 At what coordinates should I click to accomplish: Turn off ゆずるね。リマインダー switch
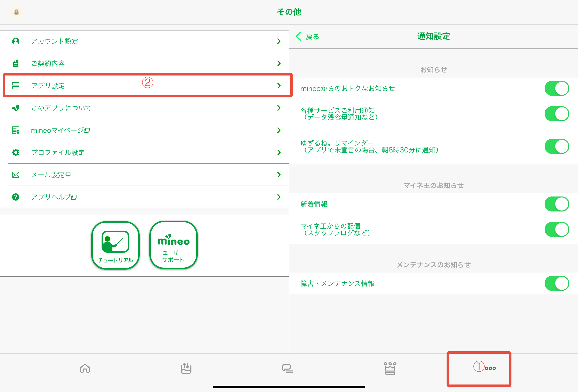556,146
